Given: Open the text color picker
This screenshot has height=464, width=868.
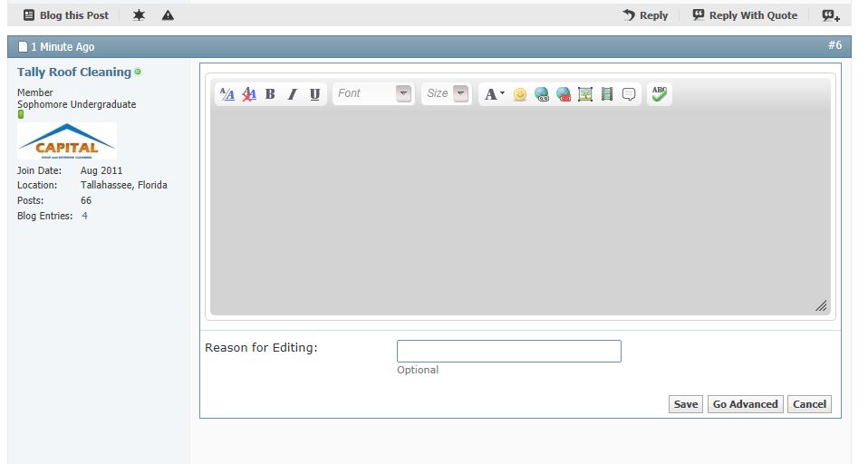Looking at the screenshot, I should [x=494, y=94].
